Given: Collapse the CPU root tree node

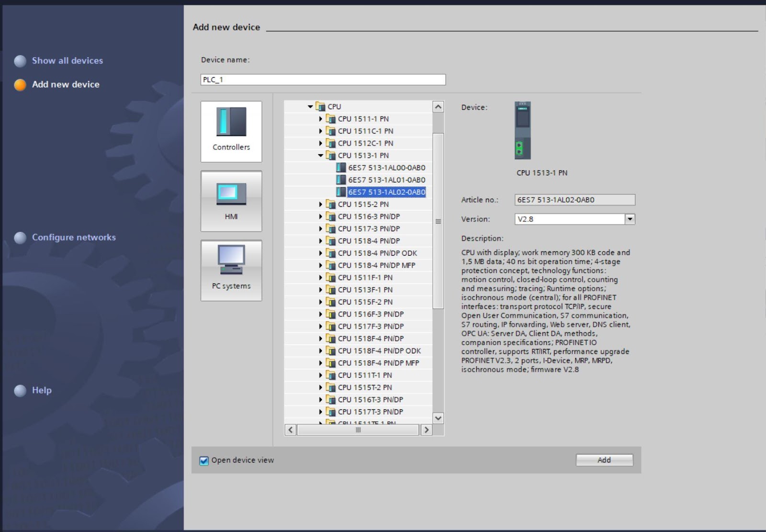Looking at the screenshot, I should pos(310,107).
